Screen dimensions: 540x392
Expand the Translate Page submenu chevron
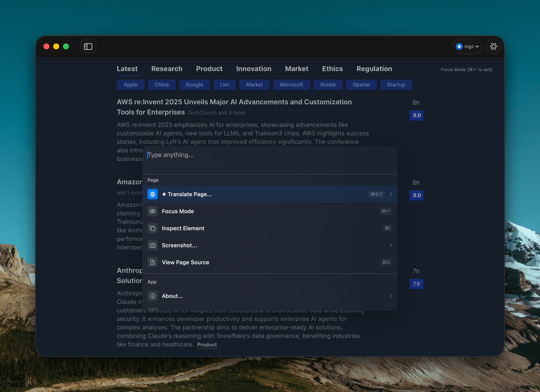391,194
